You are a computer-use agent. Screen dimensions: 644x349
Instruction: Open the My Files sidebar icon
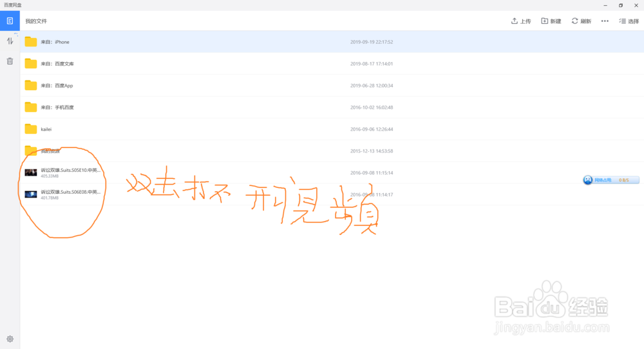(x=10, y=21)
